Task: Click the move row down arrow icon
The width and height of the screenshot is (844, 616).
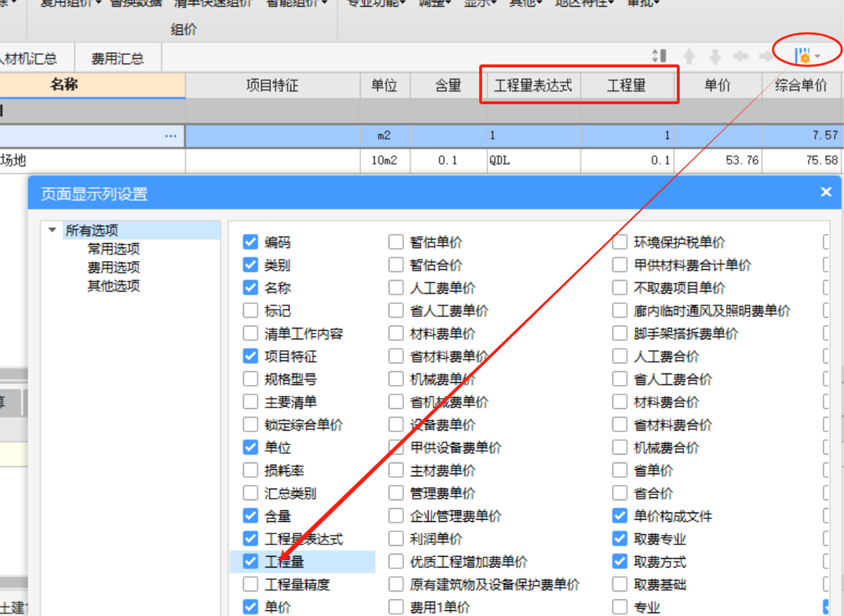Action: pos(715,56)
